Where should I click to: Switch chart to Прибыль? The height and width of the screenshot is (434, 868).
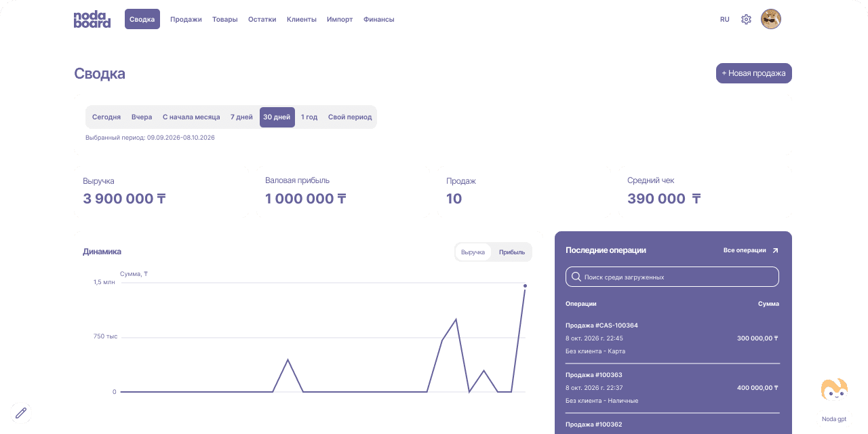tap(512, 252)
